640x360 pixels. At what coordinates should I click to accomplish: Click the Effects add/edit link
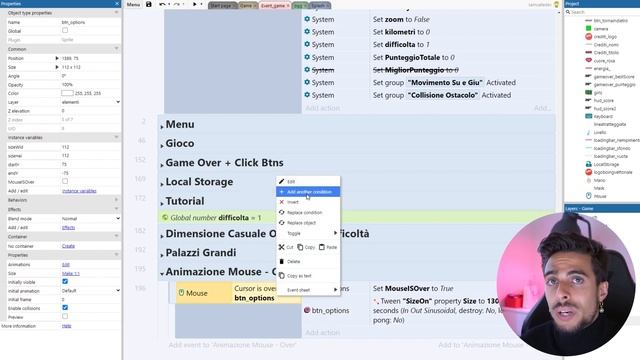(68, 227)
